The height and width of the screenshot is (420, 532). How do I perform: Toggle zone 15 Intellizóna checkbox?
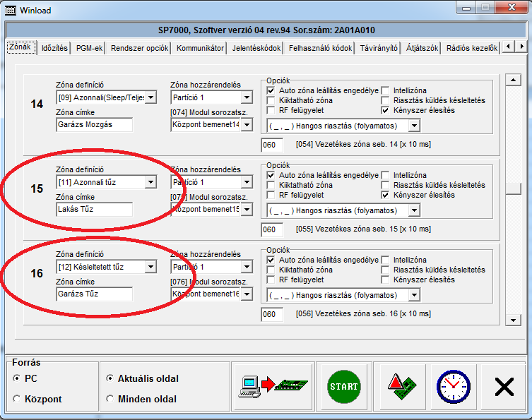(385, 175)
